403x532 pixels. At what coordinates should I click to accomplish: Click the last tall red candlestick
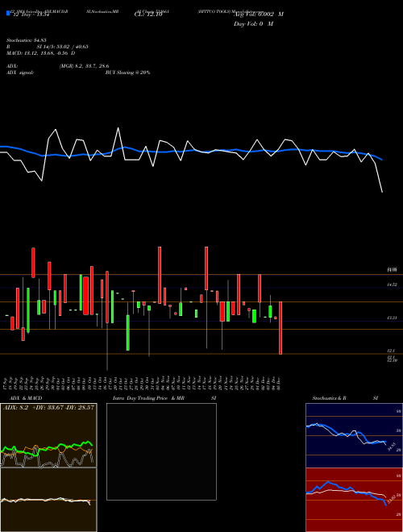pos(280,328)
